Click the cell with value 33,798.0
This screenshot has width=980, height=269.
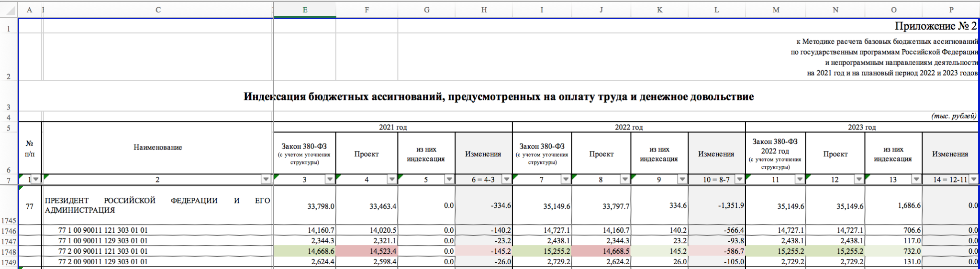point(305,205)
